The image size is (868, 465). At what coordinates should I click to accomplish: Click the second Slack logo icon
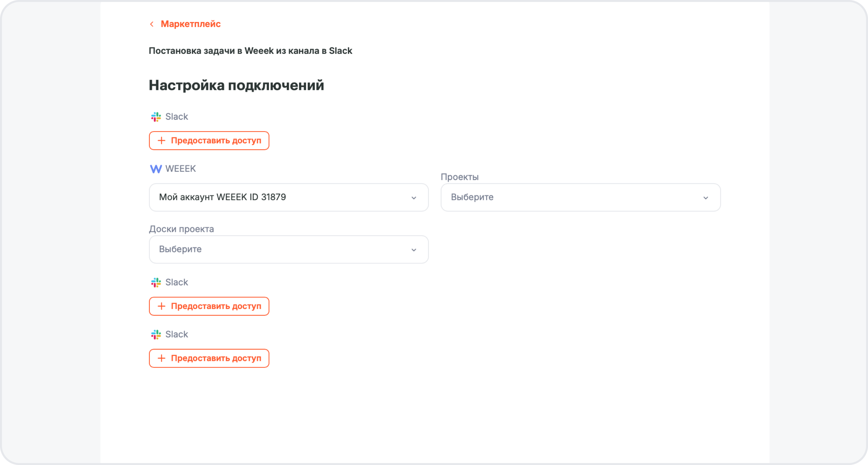point(156,283)
